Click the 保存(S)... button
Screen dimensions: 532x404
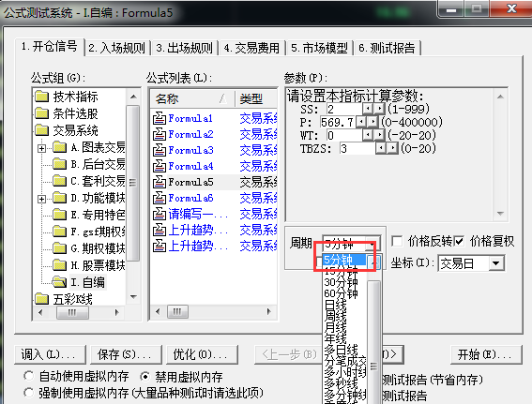127,354
